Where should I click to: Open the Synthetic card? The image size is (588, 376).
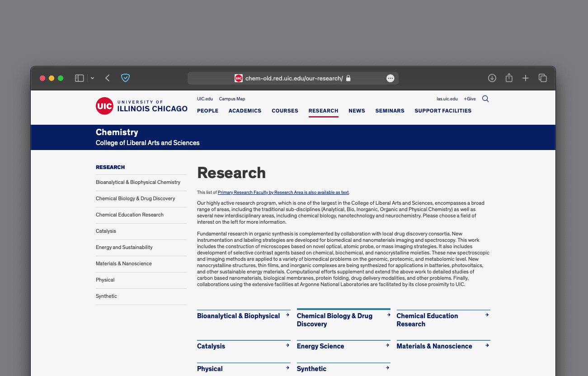tap(343, 369)
